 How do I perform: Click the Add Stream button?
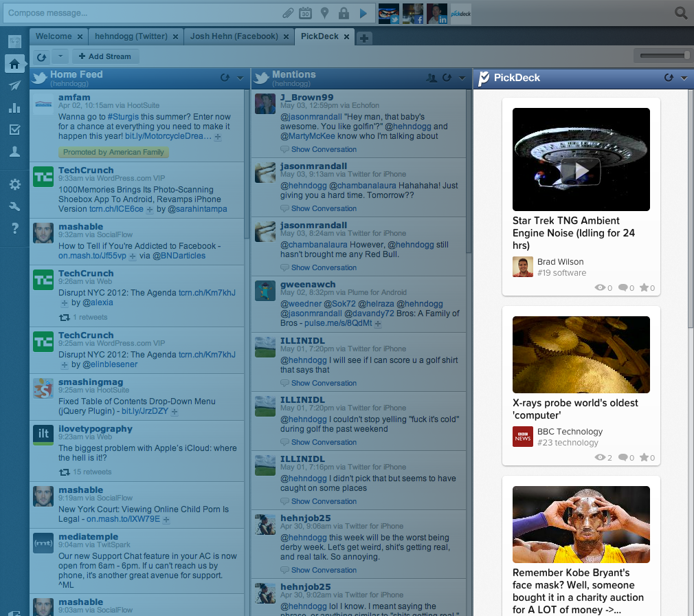pos(105,56)
